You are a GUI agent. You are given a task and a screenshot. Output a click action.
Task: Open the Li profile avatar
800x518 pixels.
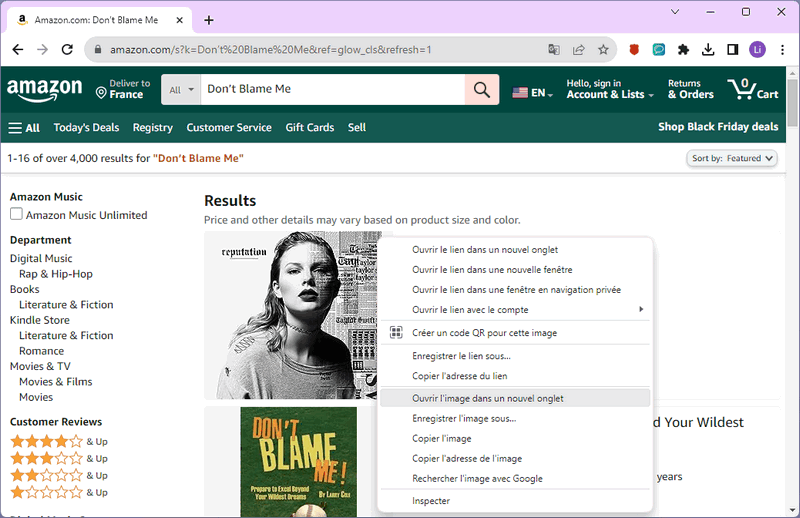click(757, 50)
